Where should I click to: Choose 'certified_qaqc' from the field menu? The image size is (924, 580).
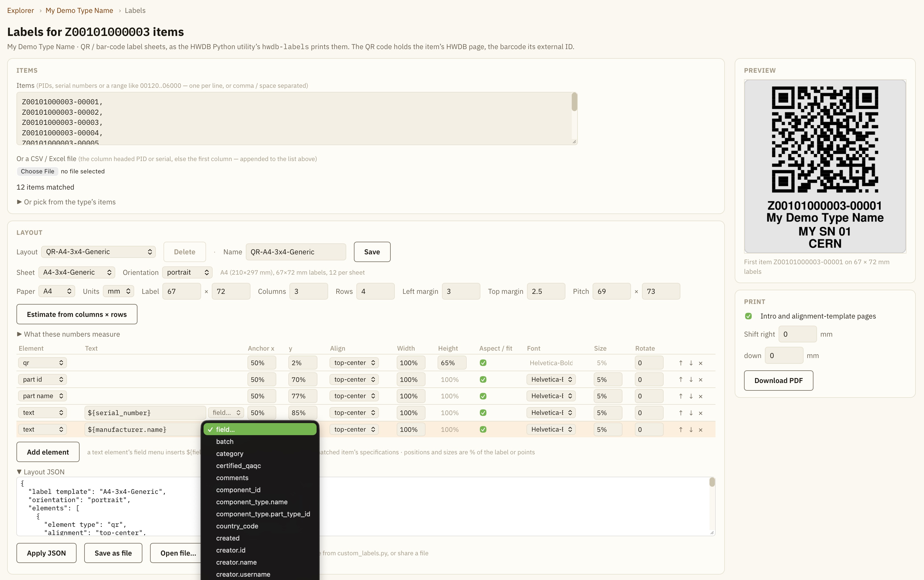tap(260, 466)
